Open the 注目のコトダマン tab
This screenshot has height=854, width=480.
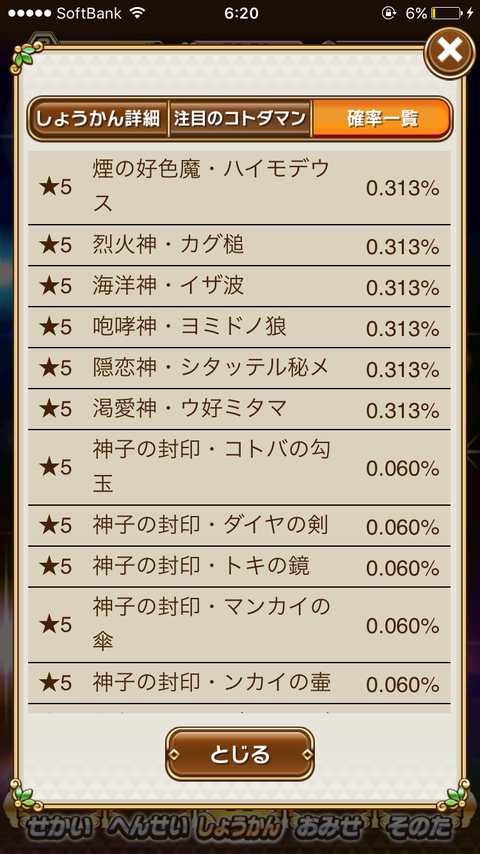tap(240, 118)
